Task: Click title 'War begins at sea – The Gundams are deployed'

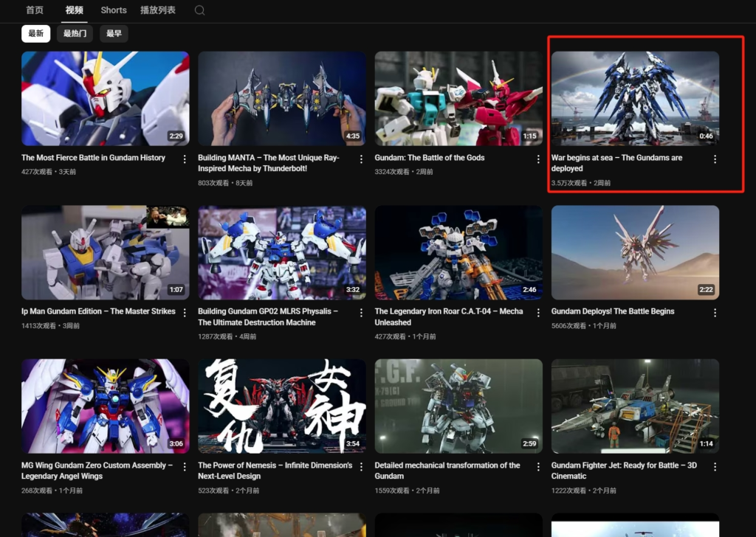Action: [x=616, y=163]
